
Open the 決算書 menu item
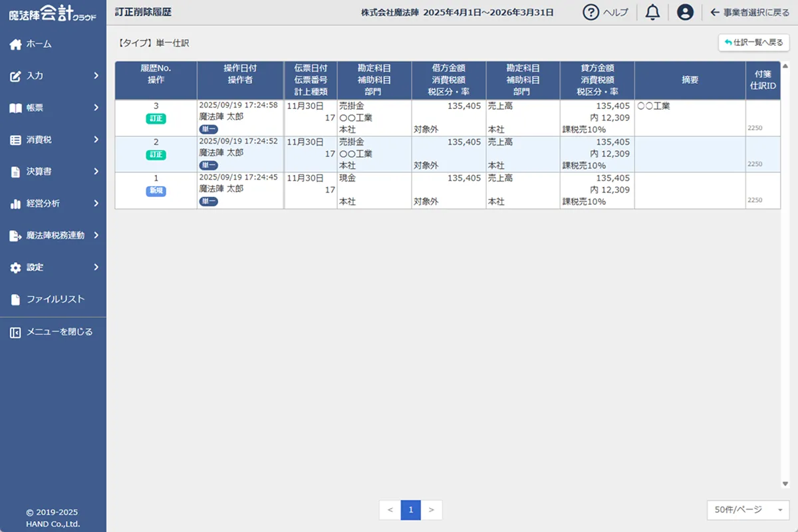(39, 172)
